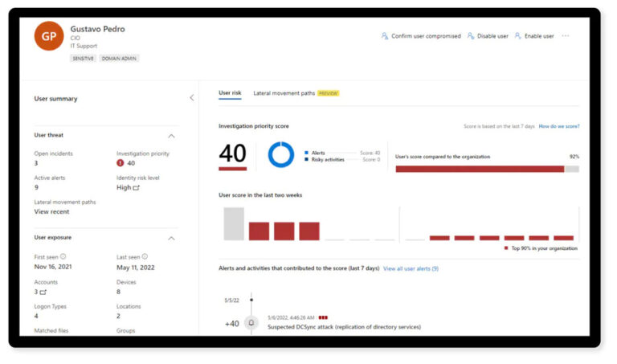Viewport: 617px width, 364px height.
Task: Click View recent lateral movement paths
Action: [51, 212]
